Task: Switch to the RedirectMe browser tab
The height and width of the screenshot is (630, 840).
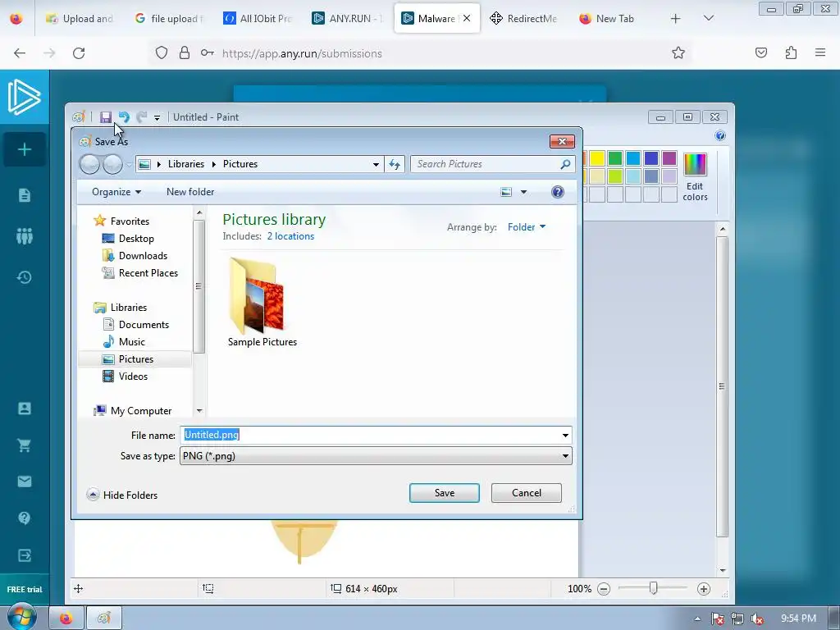Action: 526,19
